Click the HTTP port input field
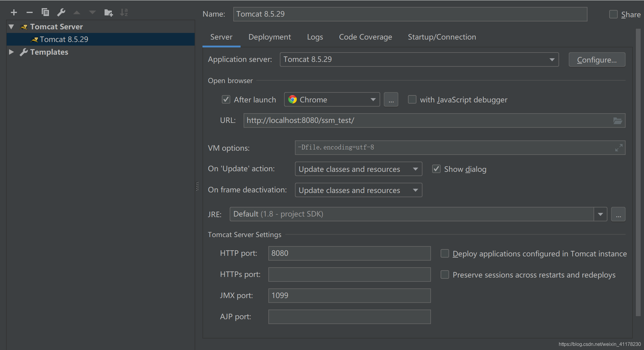This screenshot has height=350, width=644. [349, 253]
